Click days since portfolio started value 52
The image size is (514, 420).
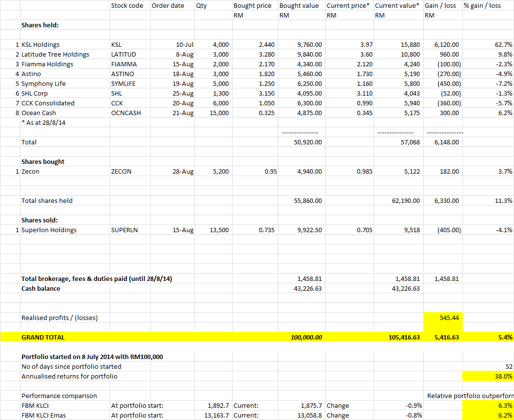488,366
